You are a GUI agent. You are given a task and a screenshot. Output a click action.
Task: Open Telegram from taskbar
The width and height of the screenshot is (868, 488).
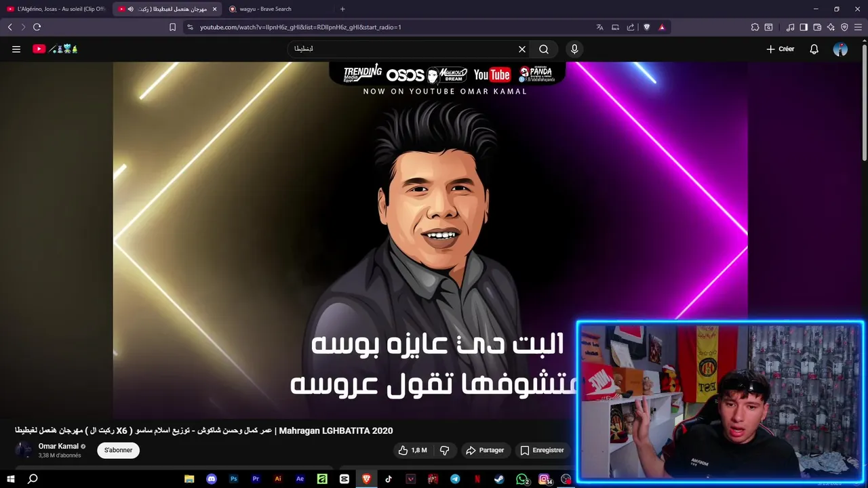[x=455, y=479]
